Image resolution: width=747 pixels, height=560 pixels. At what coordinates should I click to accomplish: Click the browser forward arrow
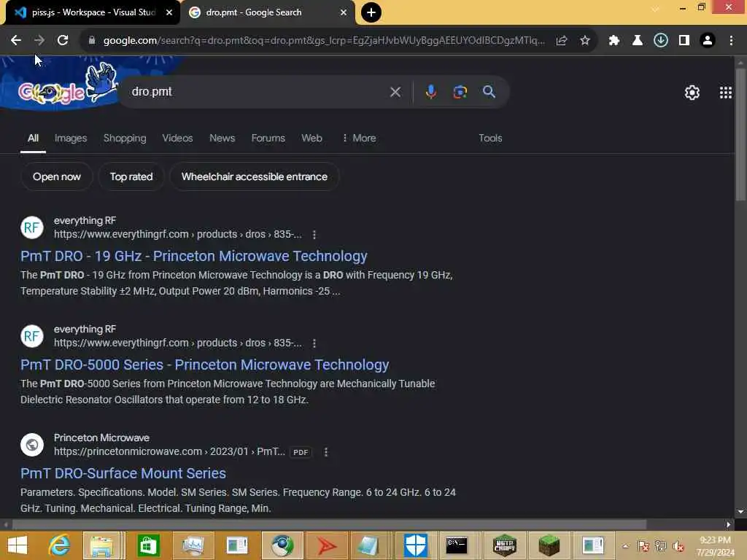pyautogui.click(x=39, y=41)
